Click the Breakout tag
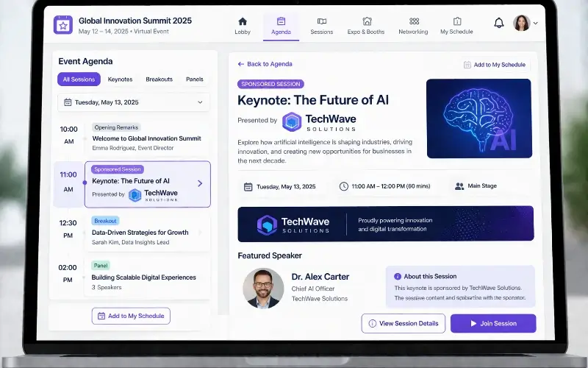This screenshot has height=368, width=588. [105, 221]
